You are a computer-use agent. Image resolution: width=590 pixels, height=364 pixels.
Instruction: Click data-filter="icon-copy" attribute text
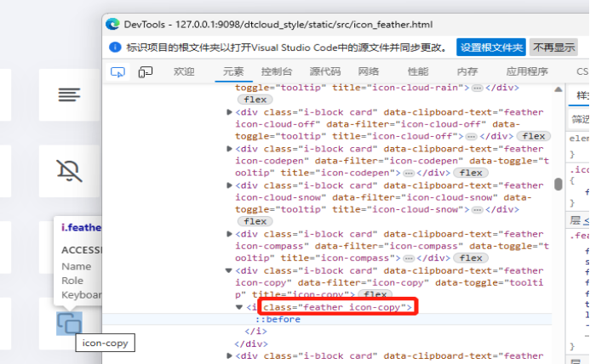[363, 282]
